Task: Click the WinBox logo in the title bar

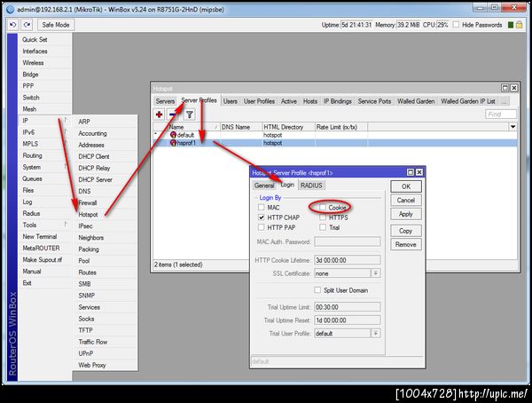Action: coord(10,10)
